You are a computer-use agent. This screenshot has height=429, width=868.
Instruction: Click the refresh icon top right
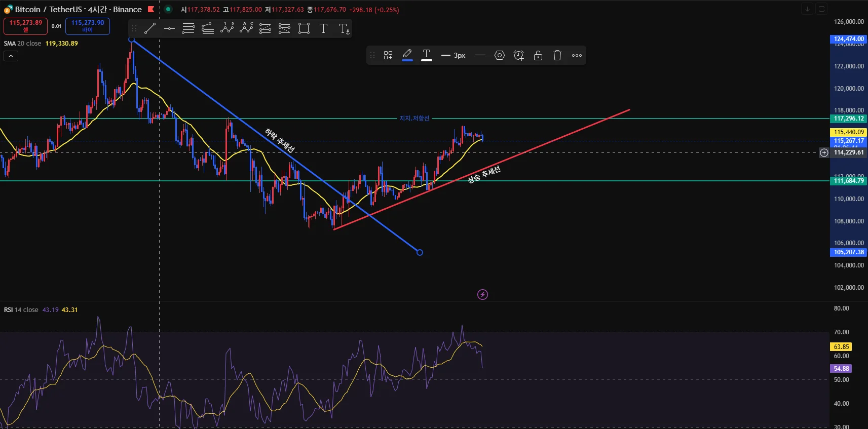(x=822, y=9)
